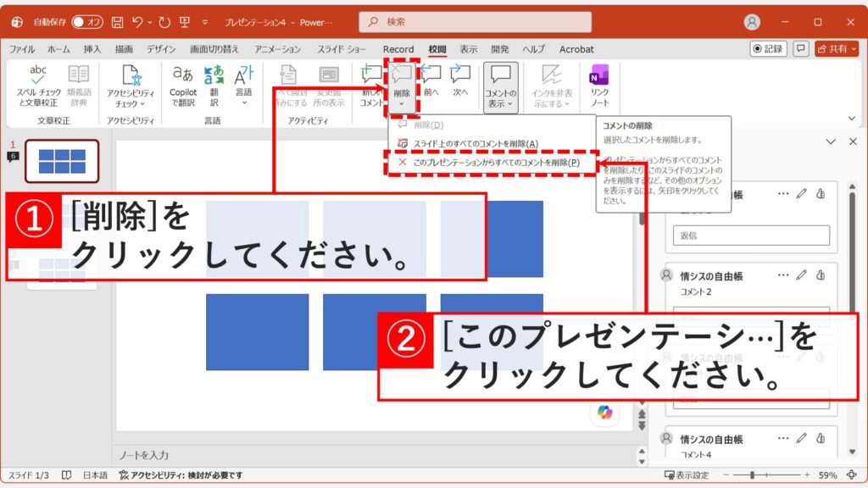Go to next comment (次へ)
868x488 pixels.
point(460,81)
